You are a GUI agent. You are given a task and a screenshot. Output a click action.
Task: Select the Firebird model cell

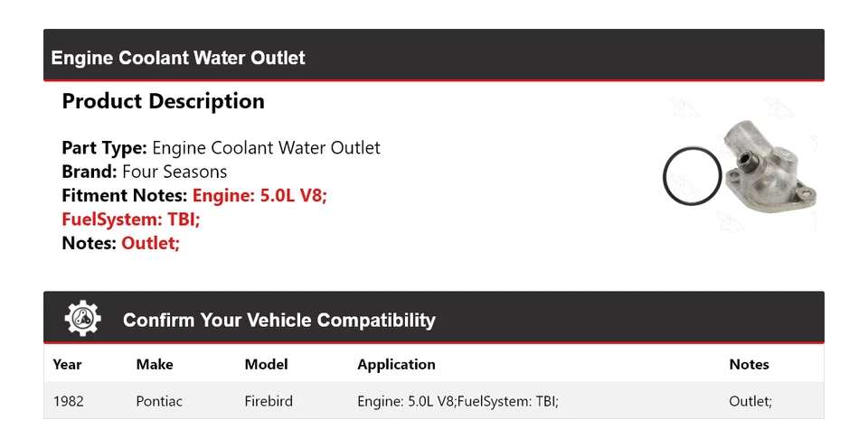coord(269,401)
